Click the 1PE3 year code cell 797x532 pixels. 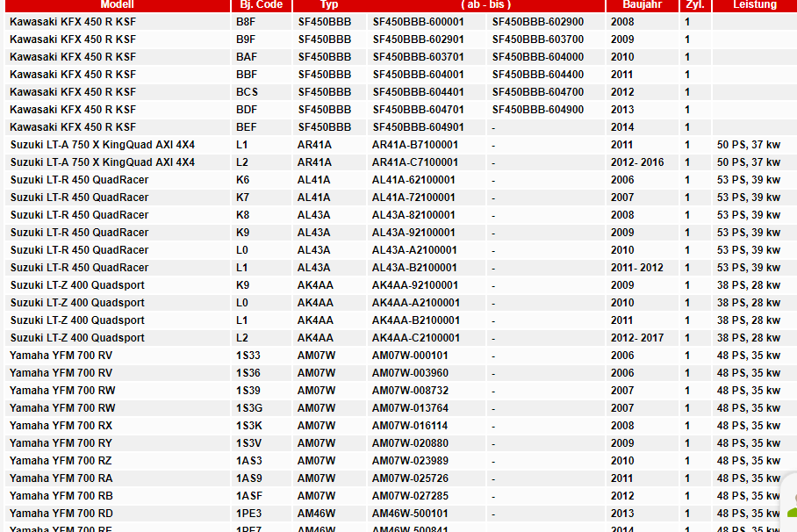262,514
